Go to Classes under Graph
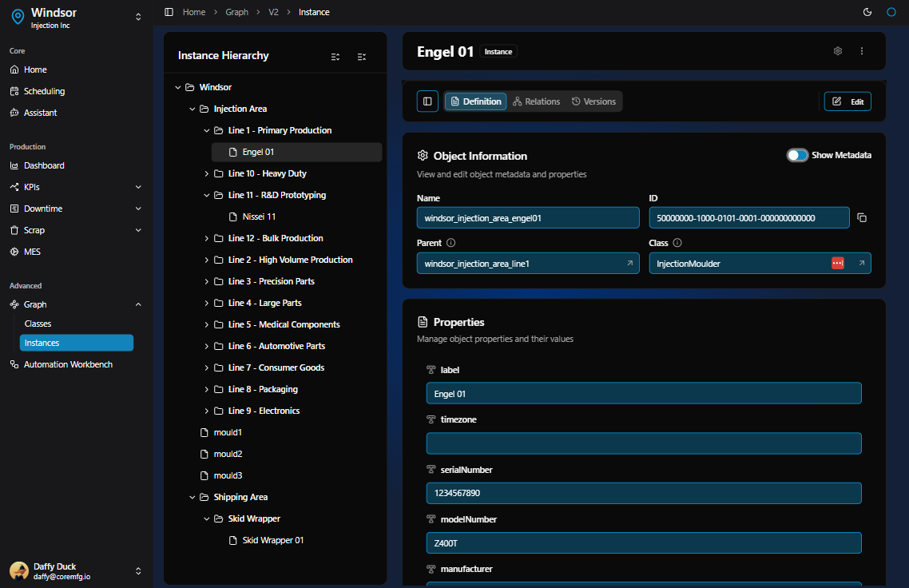The image size is (909, 588). click(38, 324)
